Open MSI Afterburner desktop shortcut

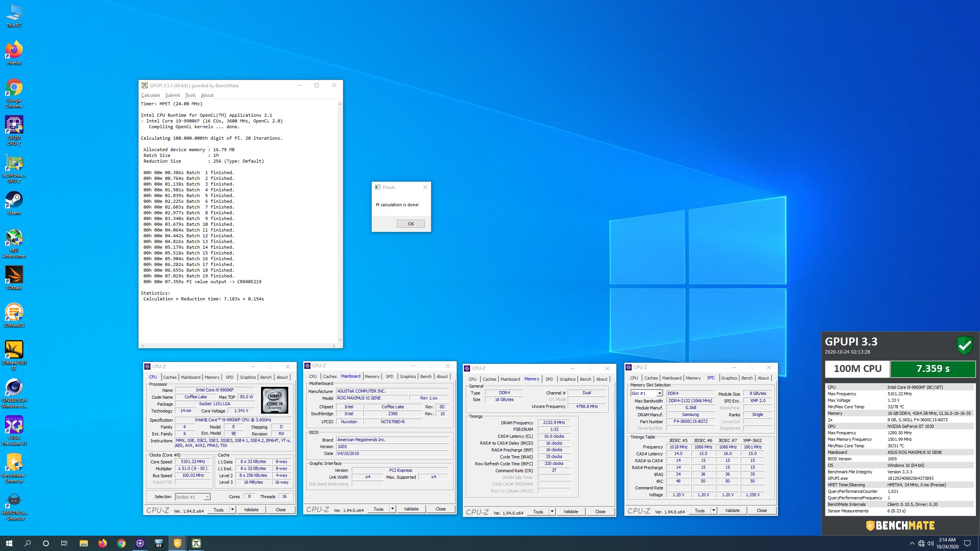(14, 243)
